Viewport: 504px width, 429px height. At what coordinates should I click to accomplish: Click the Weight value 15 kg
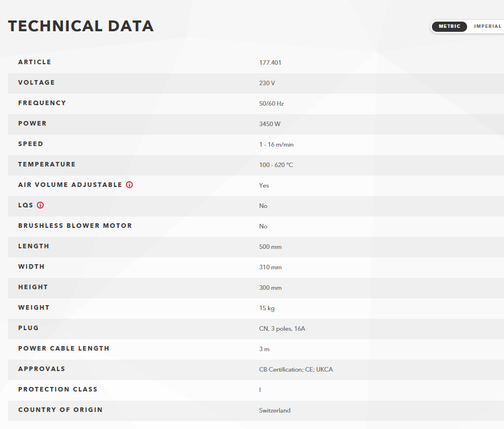(266, 308)
